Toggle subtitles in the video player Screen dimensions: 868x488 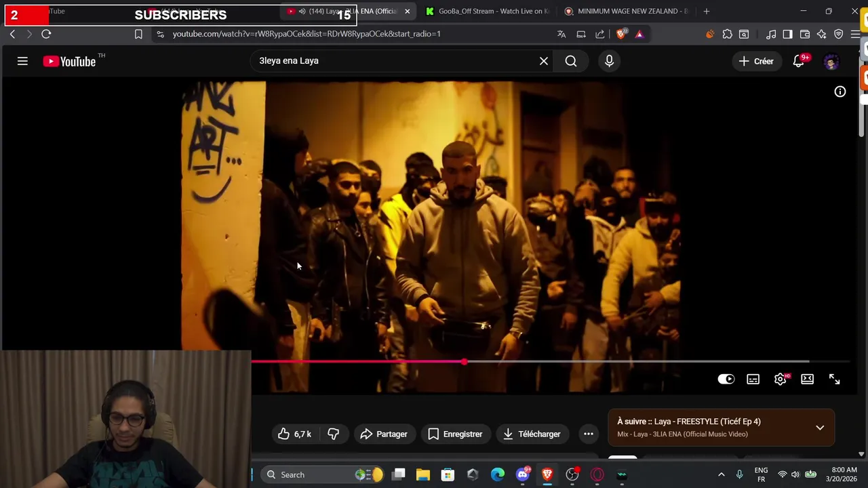(x=753, y=380)
